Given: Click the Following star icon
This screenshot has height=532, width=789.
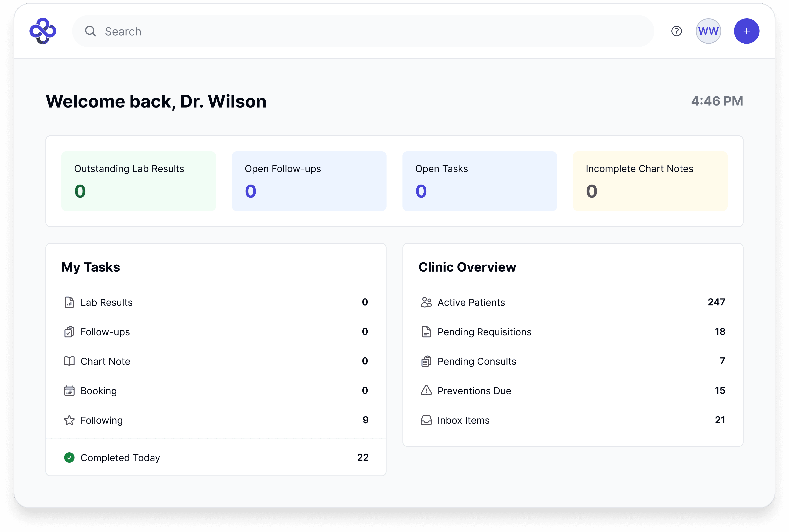Looking at the screenshot, I should pos(69,420).
